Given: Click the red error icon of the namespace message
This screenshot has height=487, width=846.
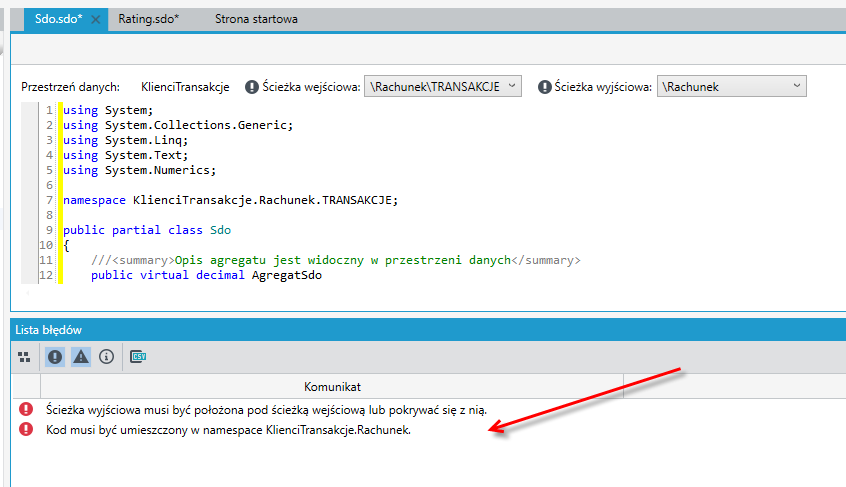Looking at the screenshot, I should pos(26,429).
